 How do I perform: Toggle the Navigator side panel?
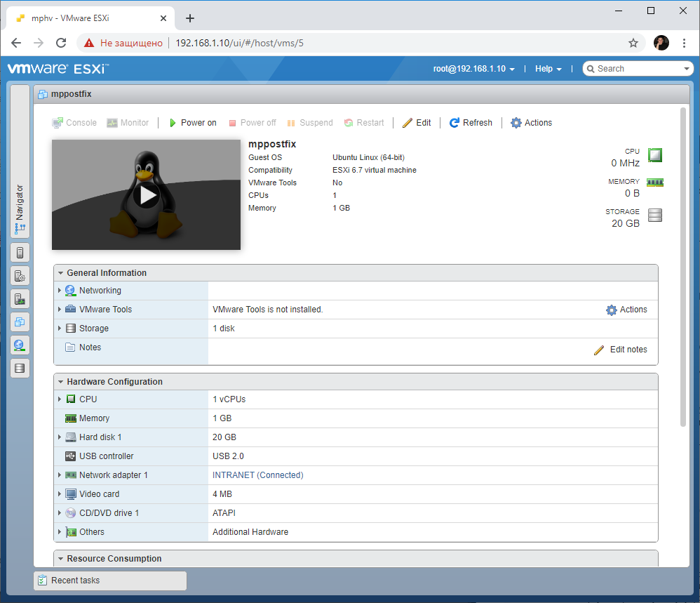pyautogui.click(x=20, y=161)
